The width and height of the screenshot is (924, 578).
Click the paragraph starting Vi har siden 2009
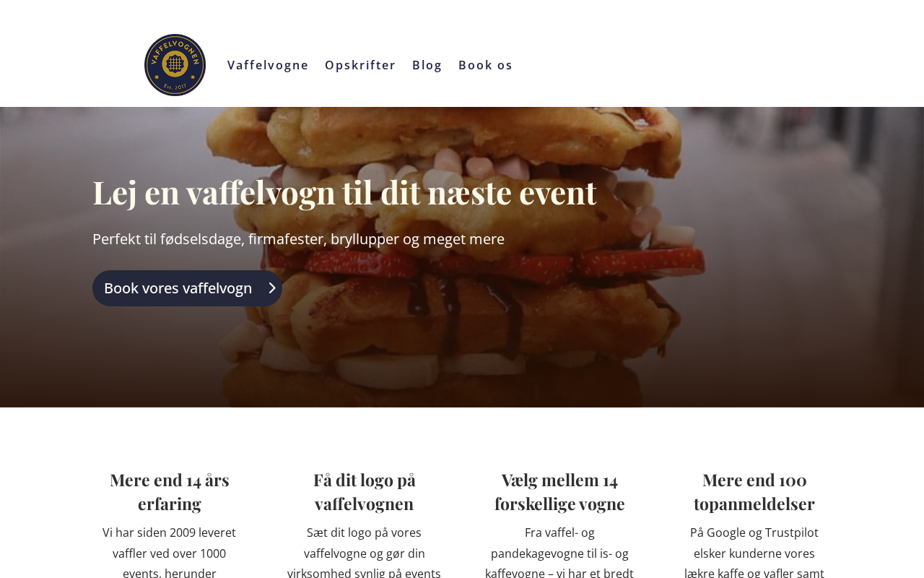[170, 552]
